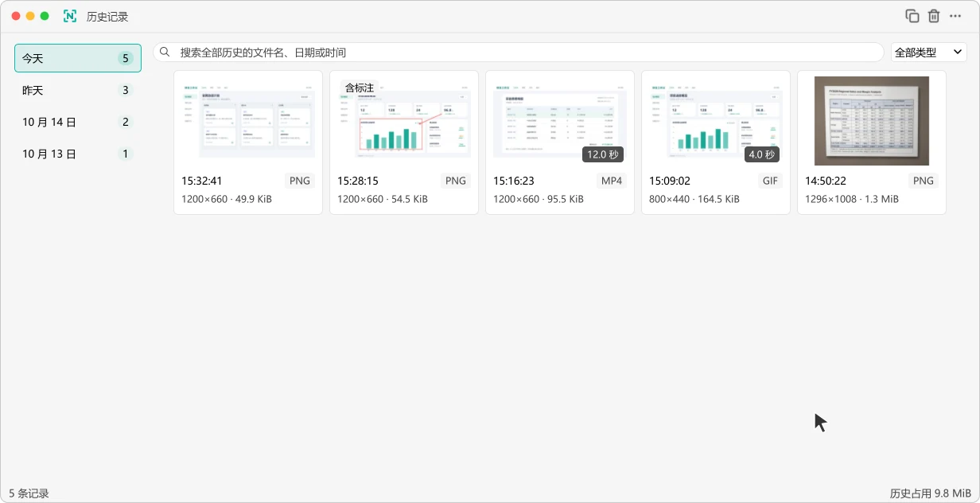The height and width of the screenshot is (503, 980).
Task: Click the count badge 3 beside 昨天
Action: 125,90
